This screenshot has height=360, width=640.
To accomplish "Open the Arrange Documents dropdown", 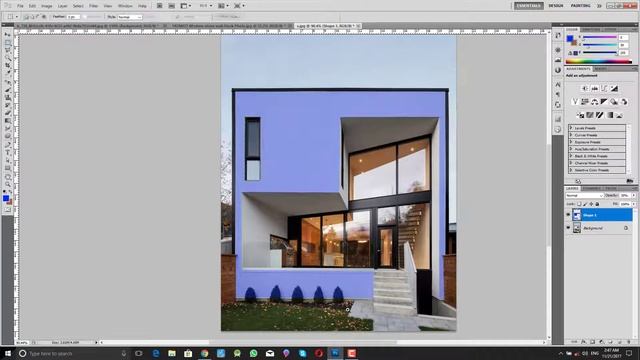I will coord(223,6).
